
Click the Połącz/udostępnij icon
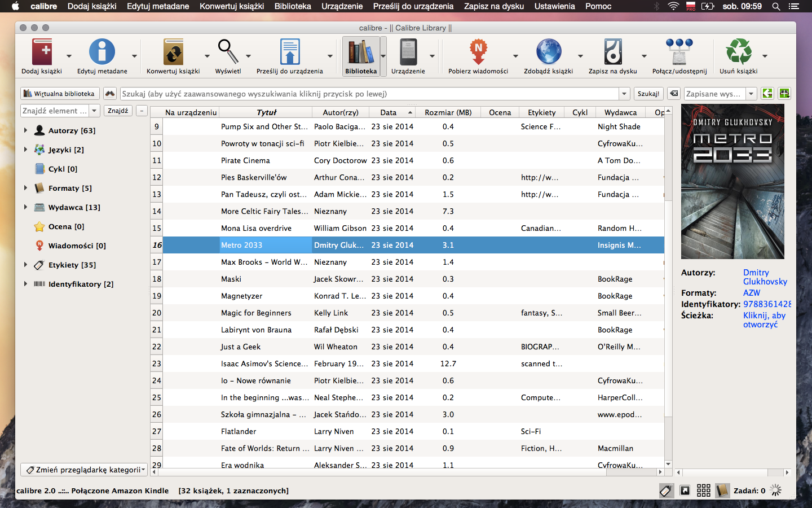point(679,52)
